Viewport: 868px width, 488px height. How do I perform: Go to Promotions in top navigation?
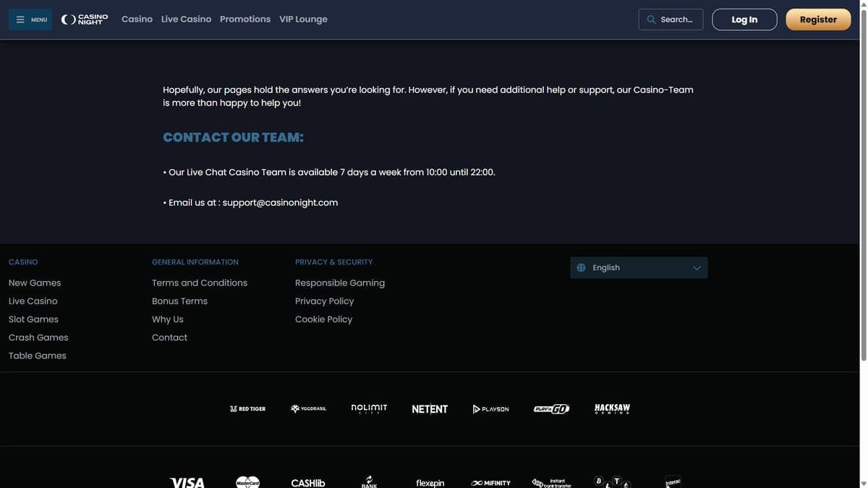(x=245, y=20)
